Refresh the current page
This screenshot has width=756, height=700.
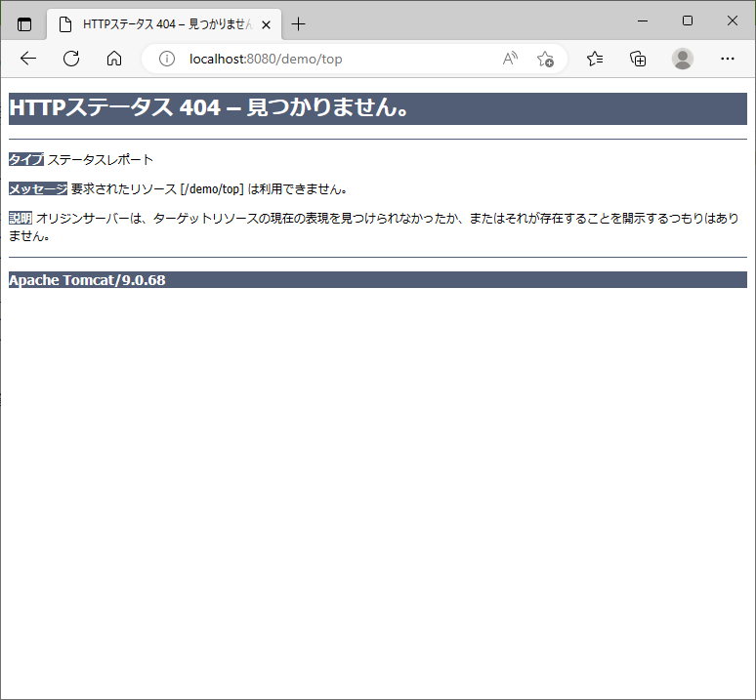point(71,59)
